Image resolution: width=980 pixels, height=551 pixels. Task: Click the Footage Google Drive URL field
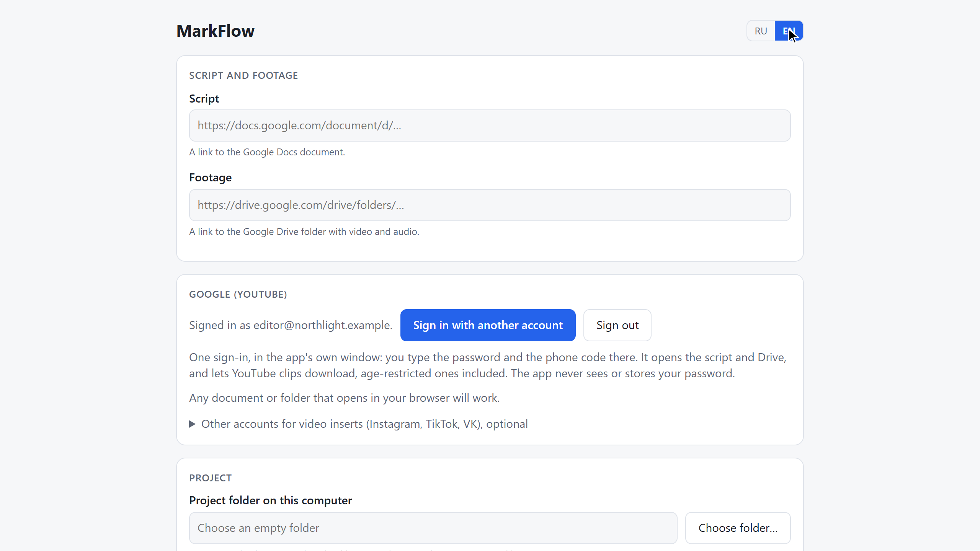pyautogui.click(x=490, y=205)
